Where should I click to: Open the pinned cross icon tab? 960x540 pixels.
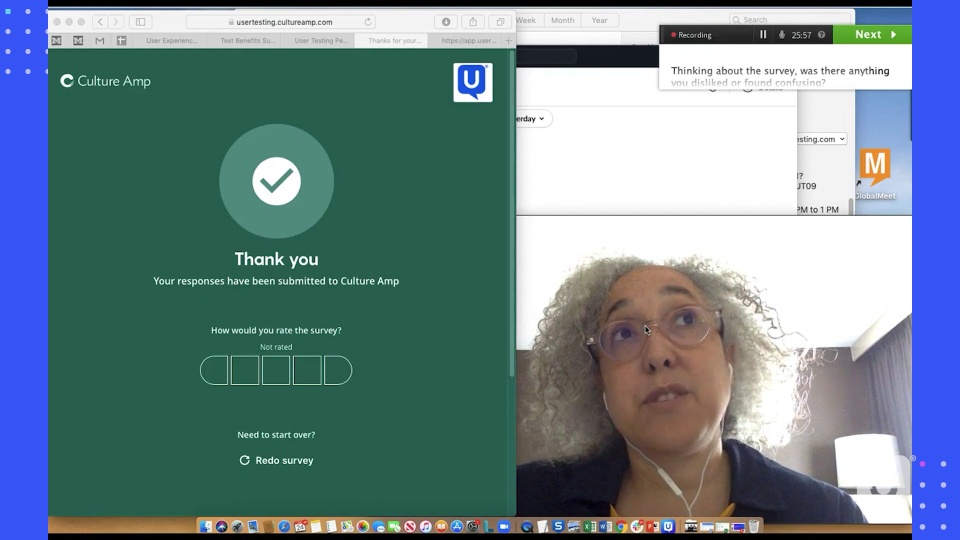coord(121,40)
